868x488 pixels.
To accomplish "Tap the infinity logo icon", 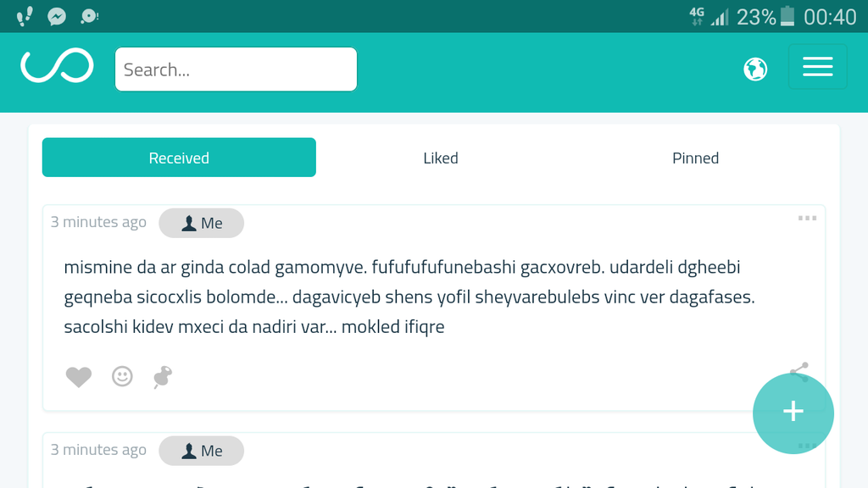I will 57,66.
